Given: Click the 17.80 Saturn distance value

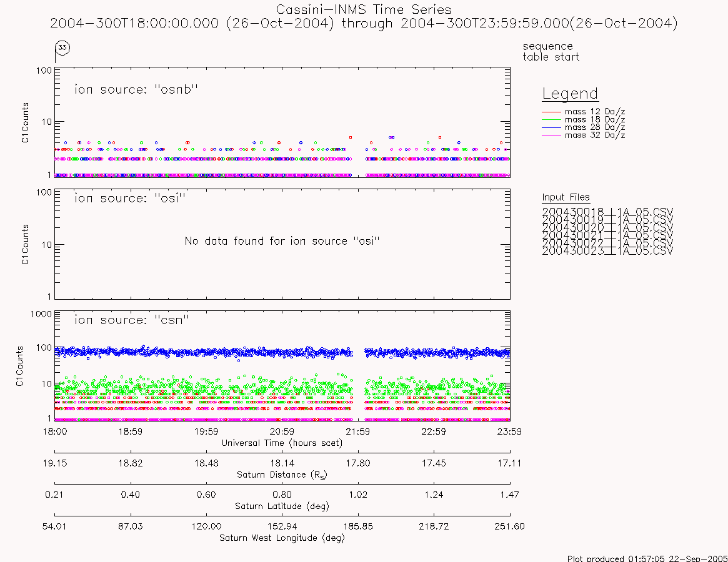Looking at the screenshot, I should pos(358,463).
